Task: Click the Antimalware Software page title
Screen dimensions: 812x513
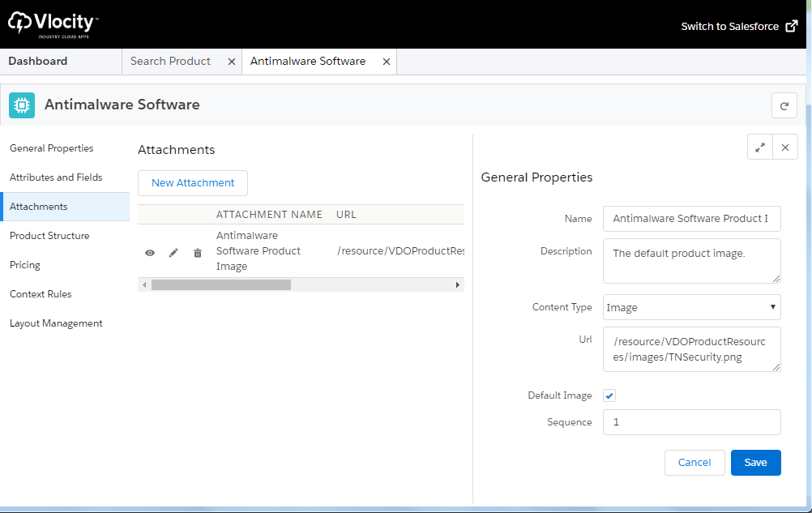Action: click(122, 105)
